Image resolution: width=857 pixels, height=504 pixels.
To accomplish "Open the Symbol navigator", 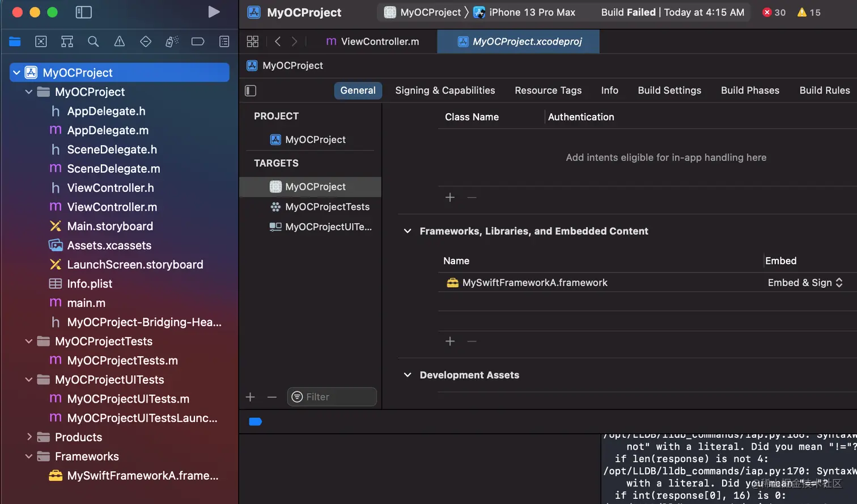I will coord(67,41).
